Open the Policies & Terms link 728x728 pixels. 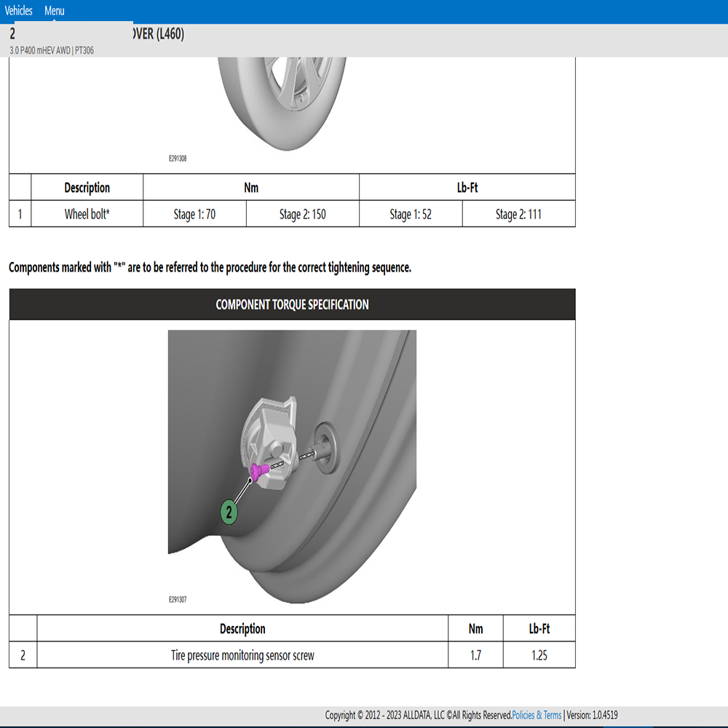(x=537, y=715)
